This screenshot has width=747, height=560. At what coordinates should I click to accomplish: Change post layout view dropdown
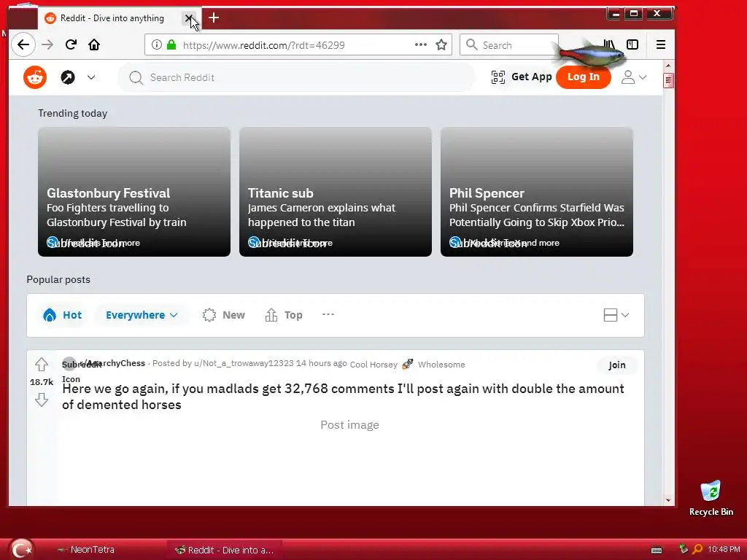[616, 315]
